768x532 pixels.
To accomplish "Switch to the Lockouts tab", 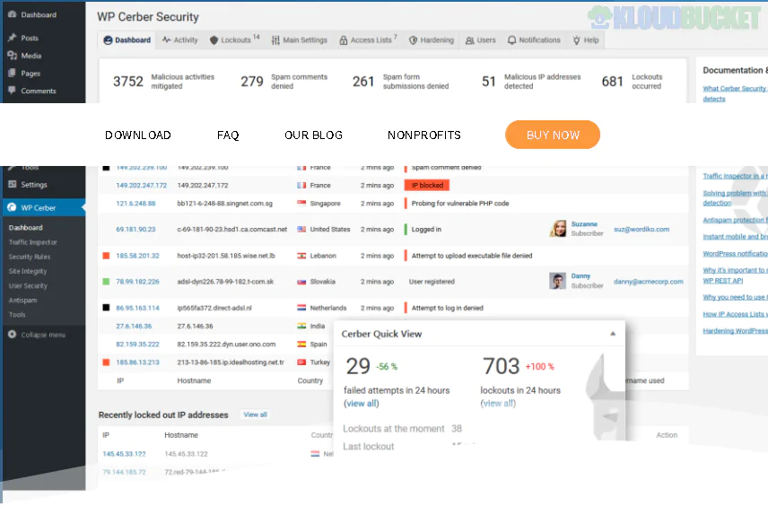I will pyautogui.click(x=234, y=40).
